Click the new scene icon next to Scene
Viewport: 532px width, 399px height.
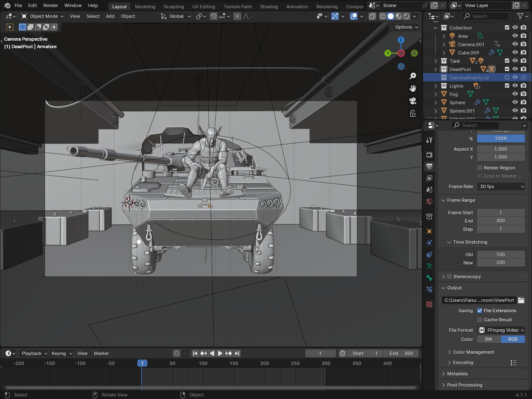coord(434,5)
